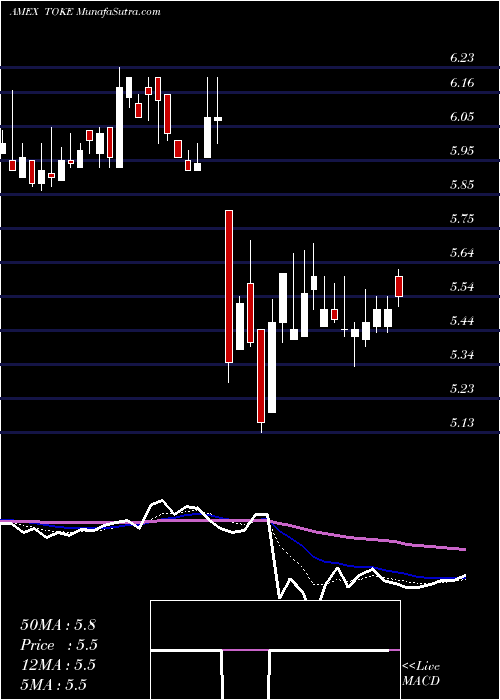Click the last red candle at chart's right end
This screenshot has height=700, width=500.
(x=399, y=286)
